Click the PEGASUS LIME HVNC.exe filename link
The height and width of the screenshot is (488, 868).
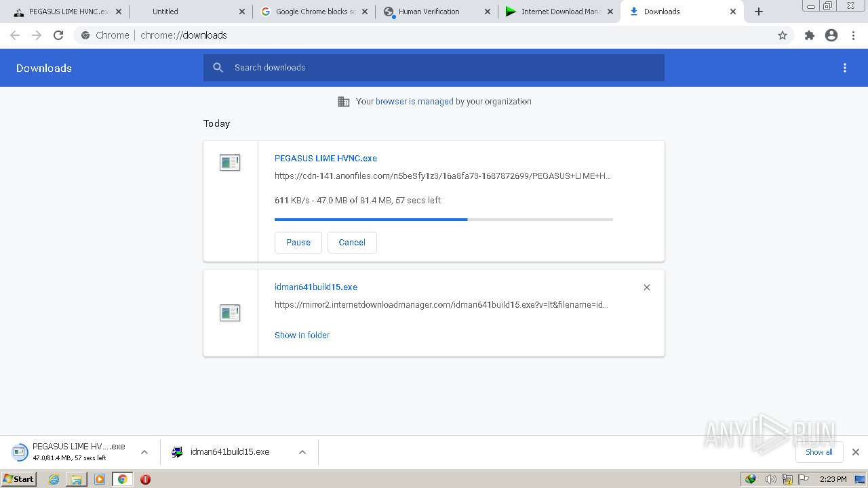pyautogui.click(x=325, y=158)
